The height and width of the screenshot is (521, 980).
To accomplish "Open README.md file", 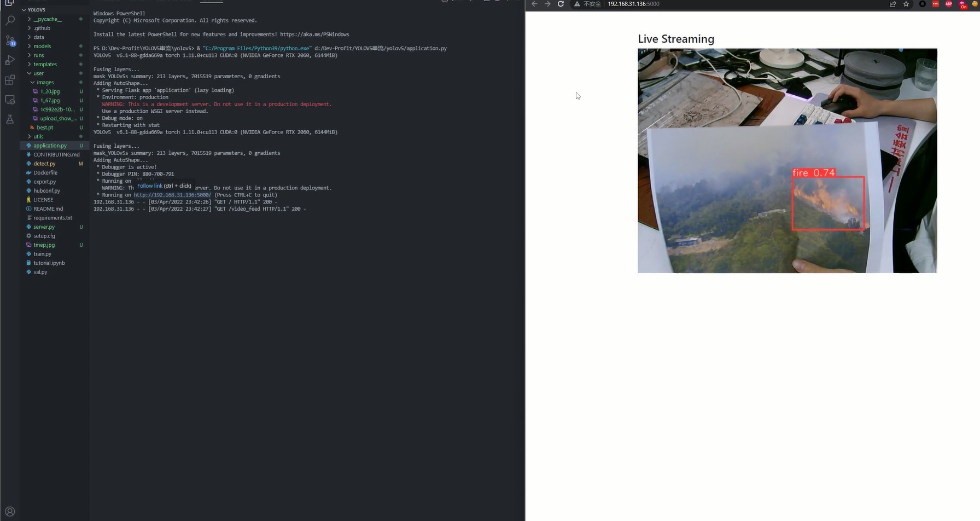I will (x=55, y=209).
